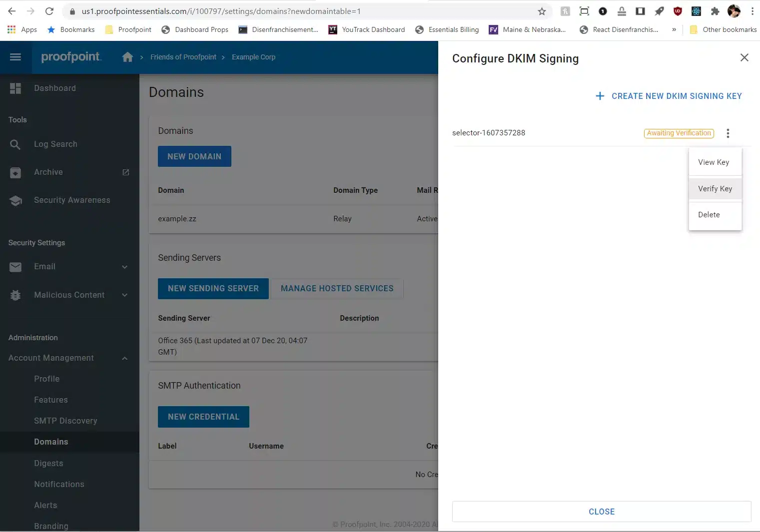The width and height of the screenshot is (760, 532).
Task: Close the Configure DKIM Signing panel
Action: pos(744,58)
